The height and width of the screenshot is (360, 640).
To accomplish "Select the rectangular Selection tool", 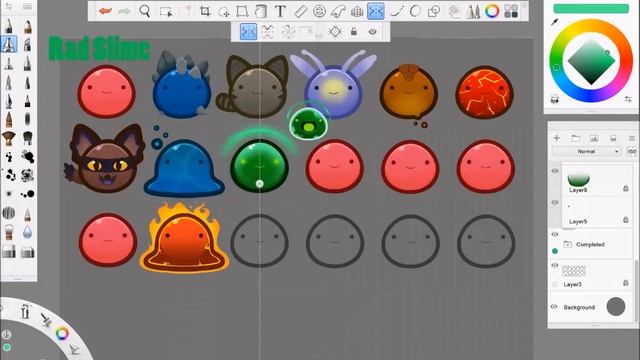I will pyautogui.click(x=166, y=11).
